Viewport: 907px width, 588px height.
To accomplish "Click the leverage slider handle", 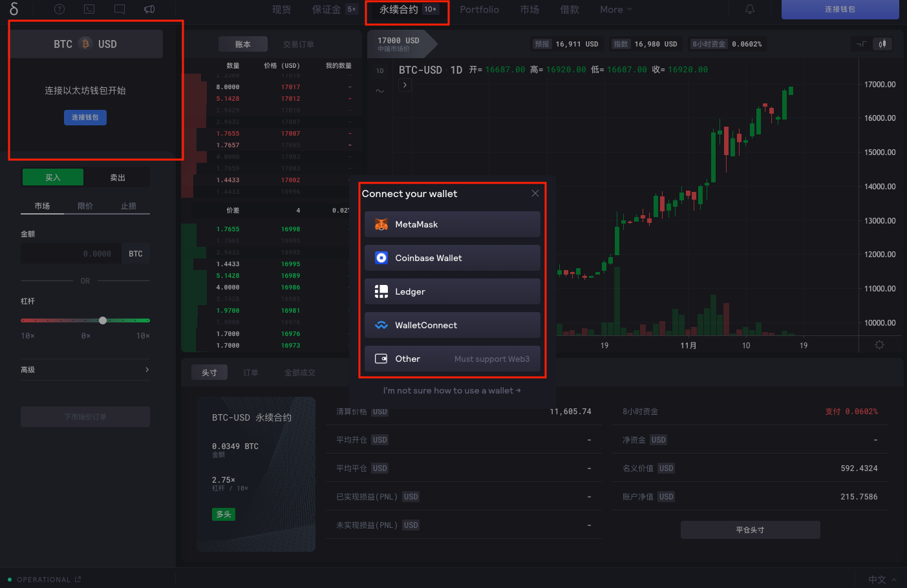I will point(103,320).
